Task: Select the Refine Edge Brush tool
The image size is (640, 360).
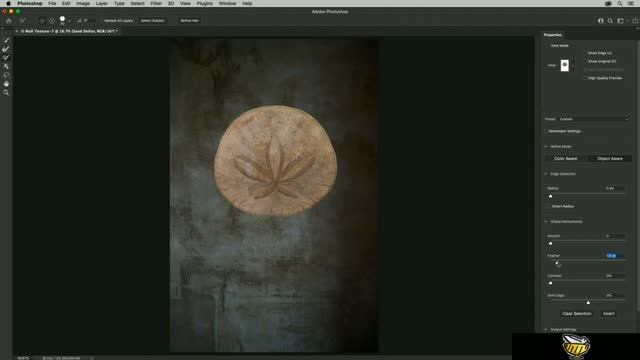Action: click(6, 49)
